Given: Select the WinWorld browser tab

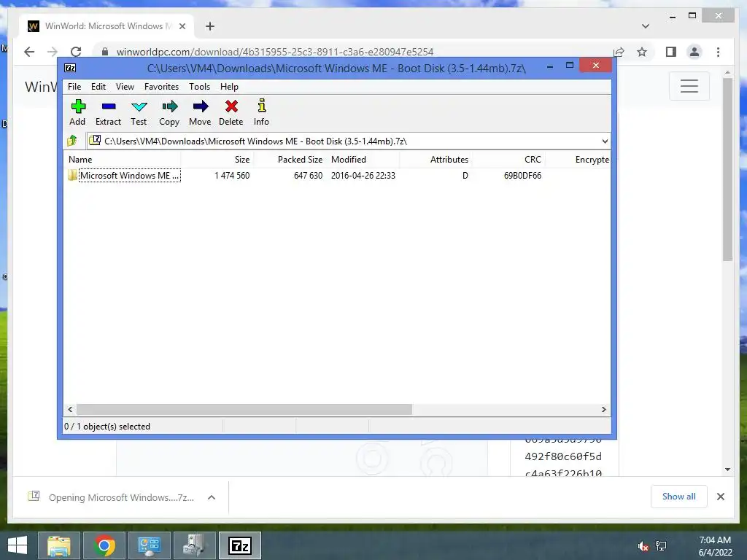Looking at the screenshot, I should pyautogui.click(x=107, y=26).
